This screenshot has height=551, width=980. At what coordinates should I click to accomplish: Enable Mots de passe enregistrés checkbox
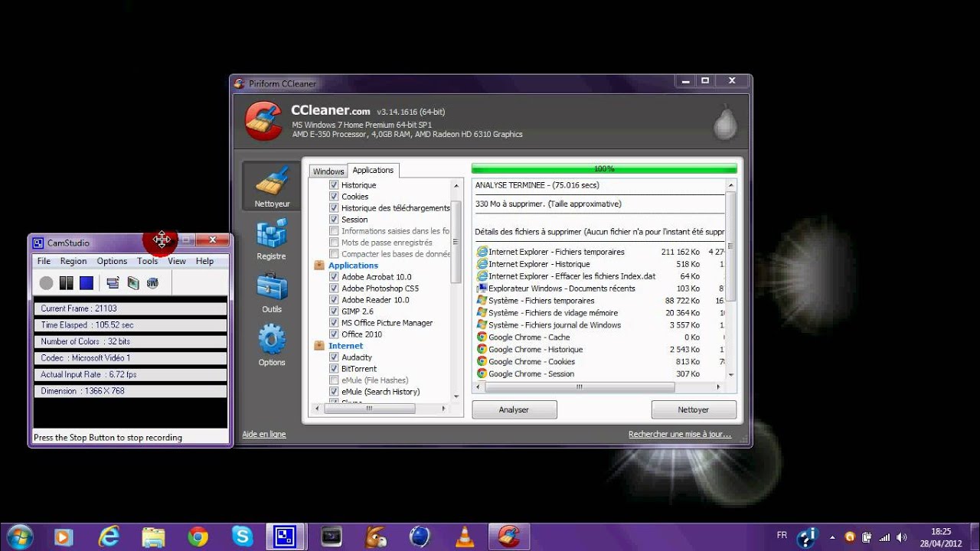[x=334, y=243]
